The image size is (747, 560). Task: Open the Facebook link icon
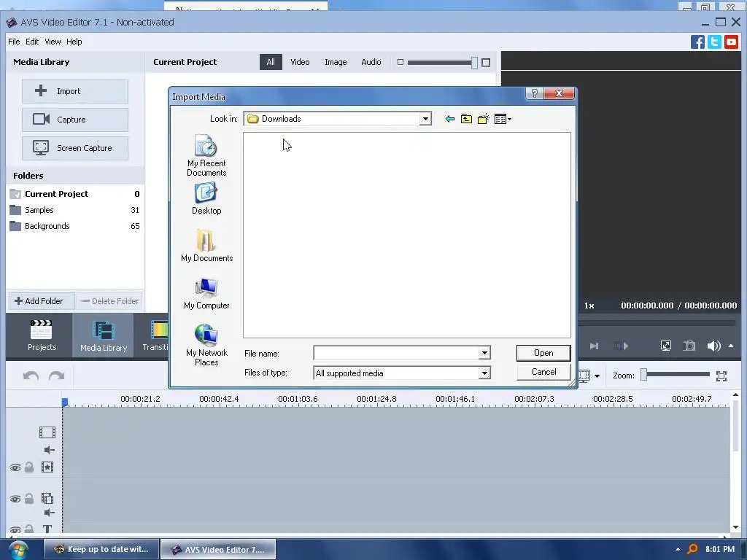coord(697,42)
